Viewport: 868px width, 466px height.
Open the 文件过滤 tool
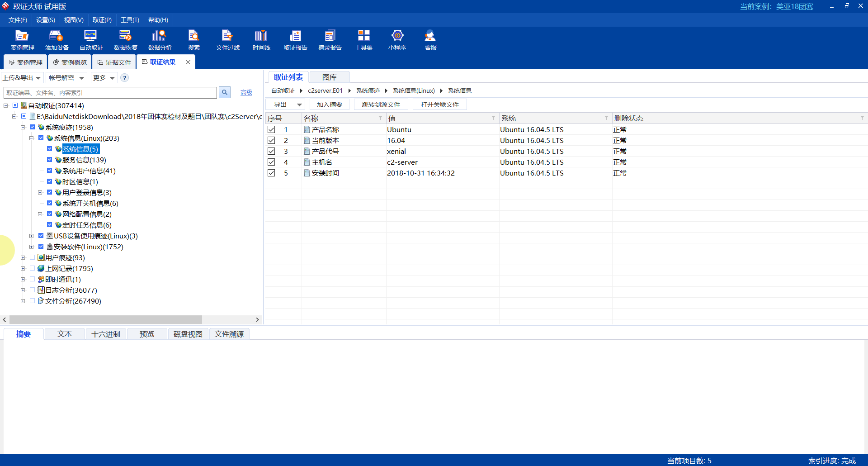pos(227,40)
